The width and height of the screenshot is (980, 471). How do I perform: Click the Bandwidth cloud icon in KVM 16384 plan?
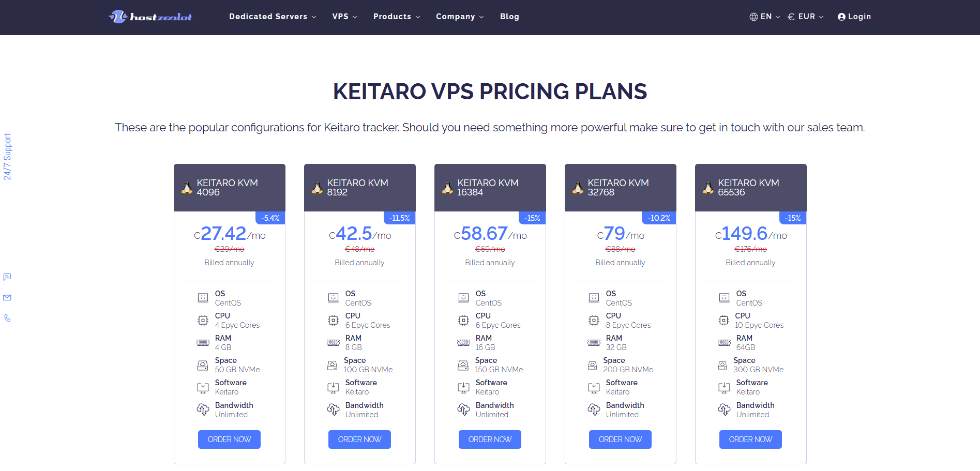463,410
